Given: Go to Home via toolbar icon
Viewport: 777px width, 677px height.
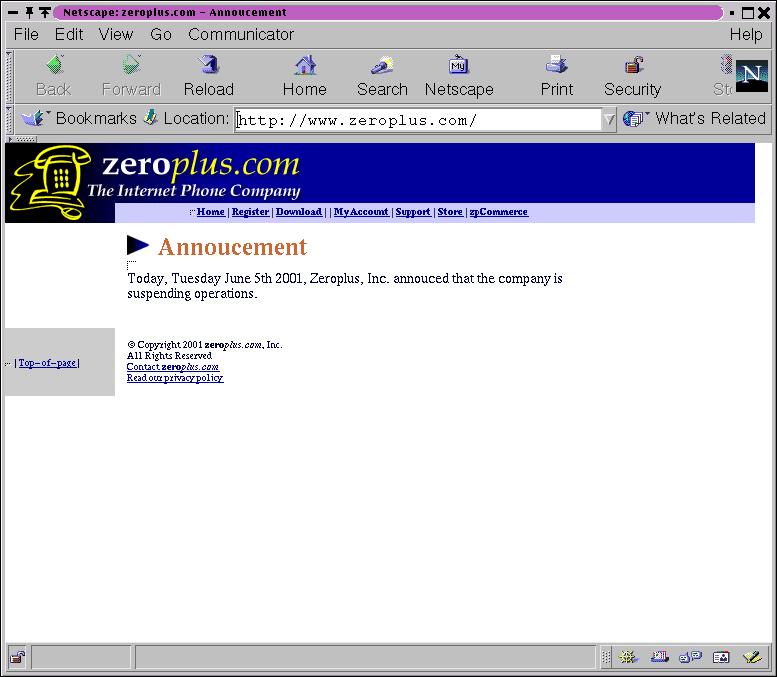Looking at the screenshot, I should coord(305,76).
